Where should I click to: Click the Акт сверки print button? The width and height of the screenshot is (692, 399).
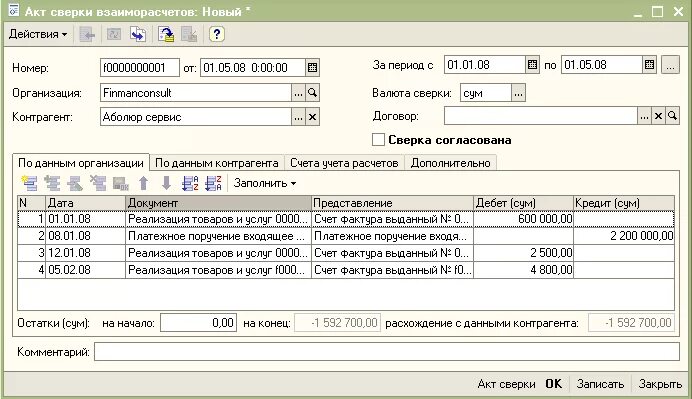(x=506, y=384)
